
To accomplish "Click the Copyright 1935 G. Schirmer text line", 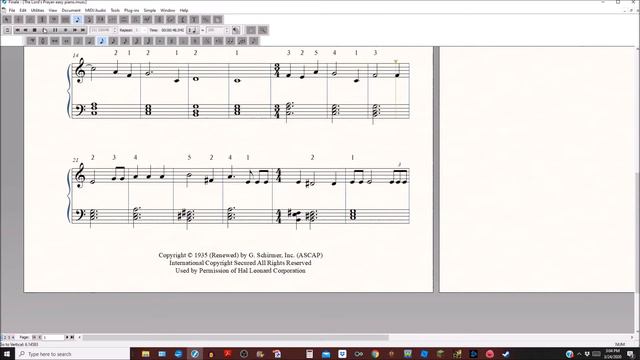I will pos(240,255).
